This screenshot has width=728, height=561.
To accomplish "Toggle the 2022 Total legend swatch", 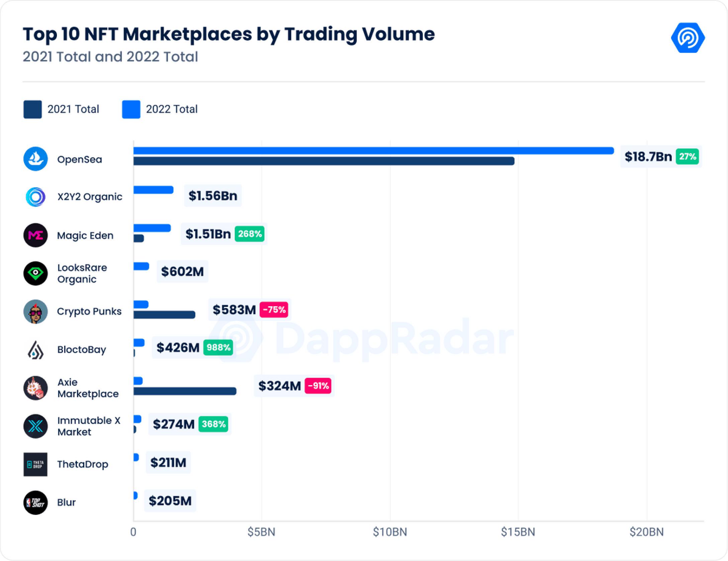I will [131, 109].
